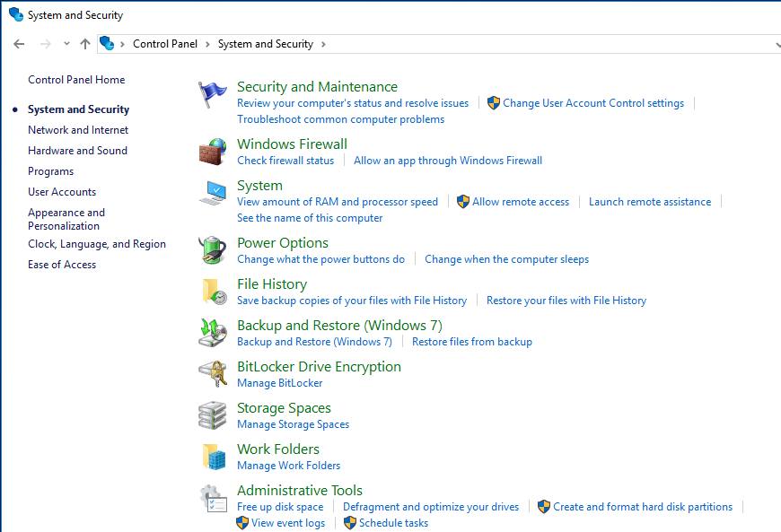The image size is (781, 532).
Task: Click Allow an app through Windows Firewall
Action: pos(448,161)
